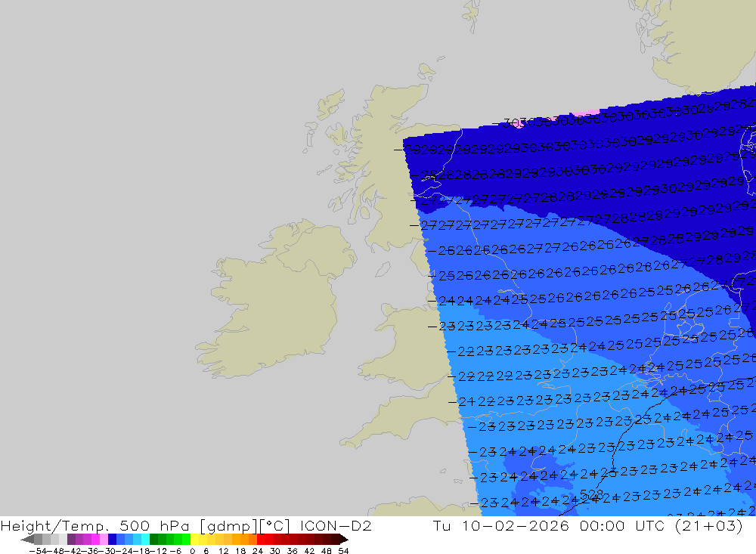The height and width of the screenshot is (554, 756).
Task: Click the dark navy legend swatch above -30
Action: [113, 539]
